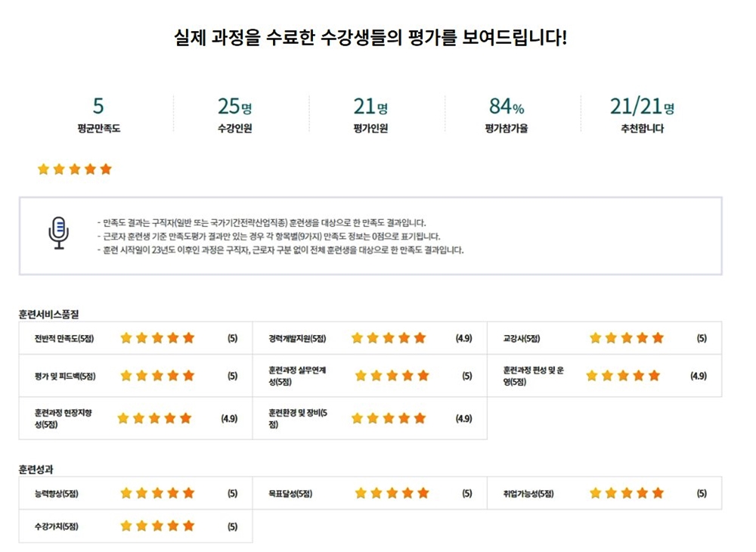Click the 훈련서비스품질 section heading
Image resolution: width=756 pixels, height=552 pixels.
point(49,314)
